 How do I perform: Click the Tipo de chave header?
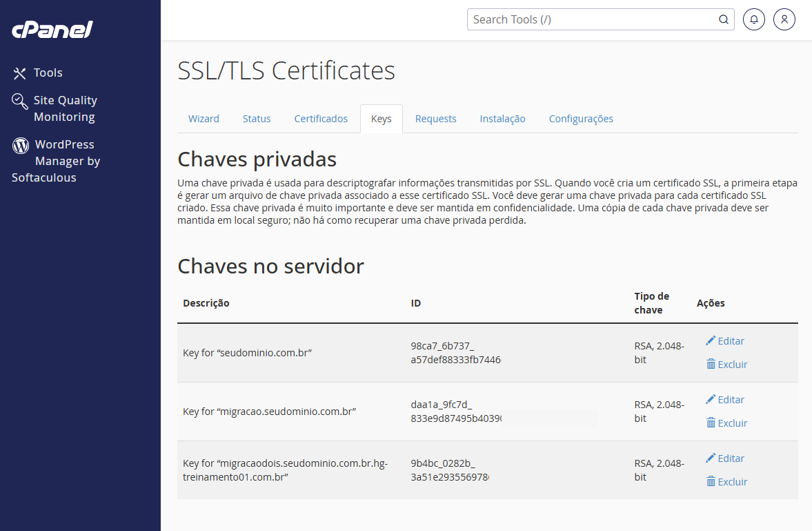[x=651, y=303]
